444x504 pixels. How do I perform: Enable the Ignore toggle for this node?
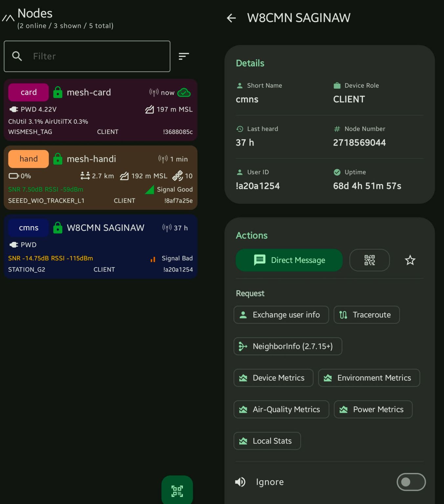coord(411,482)
